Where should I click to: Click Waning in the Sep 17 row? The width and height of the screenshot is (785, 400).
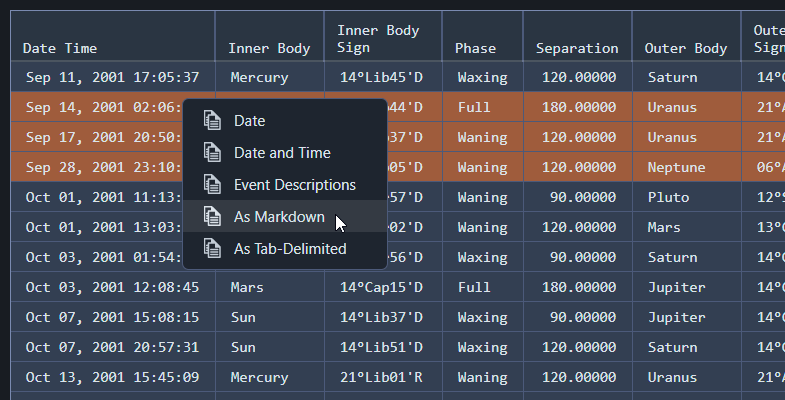click(483, 138)
